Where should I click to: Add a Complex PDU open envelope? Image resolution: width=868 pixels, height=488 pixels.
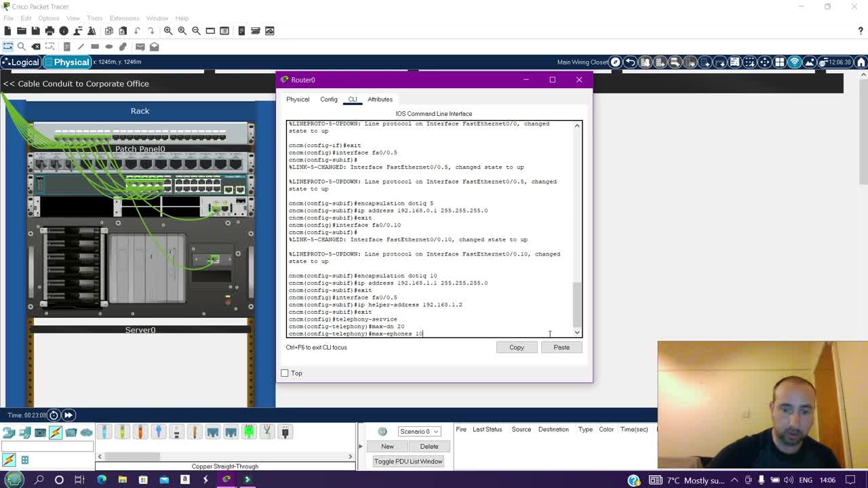point(154,47)
